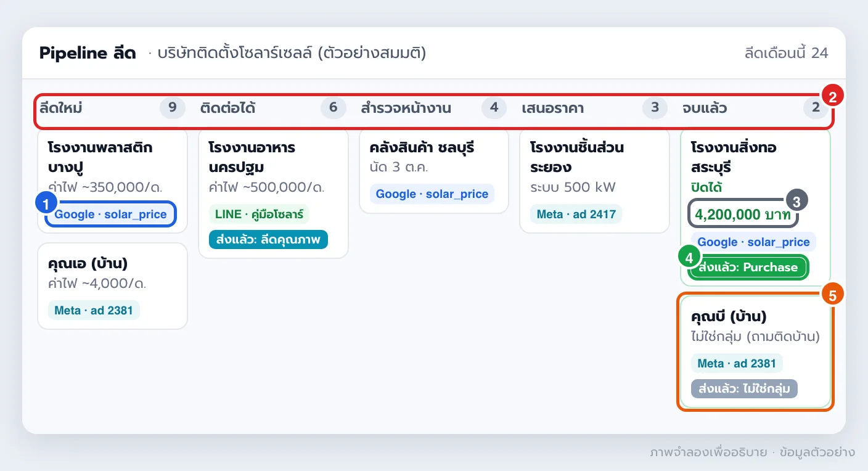Open the "โรงงานสิ่งทอ สระบุรี" lead card title
The image size is (868, 471).
(734, 157)
